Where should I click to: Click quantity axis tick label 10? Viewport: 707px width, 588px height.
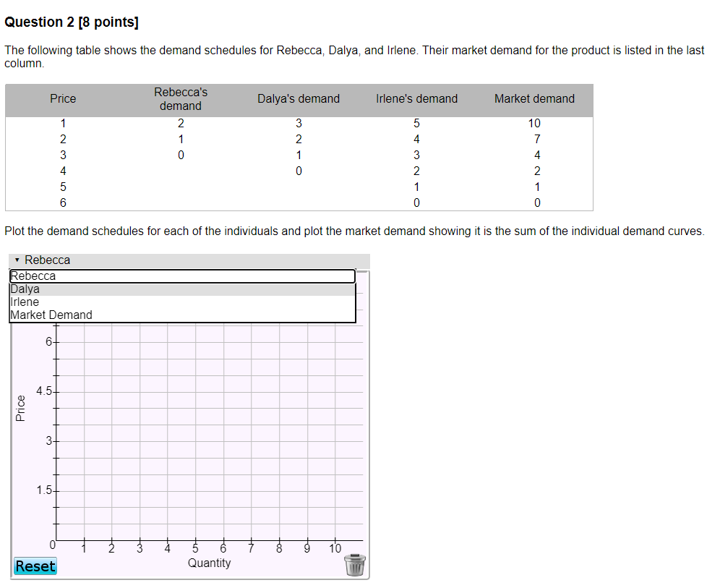click(x=335, y=548)
